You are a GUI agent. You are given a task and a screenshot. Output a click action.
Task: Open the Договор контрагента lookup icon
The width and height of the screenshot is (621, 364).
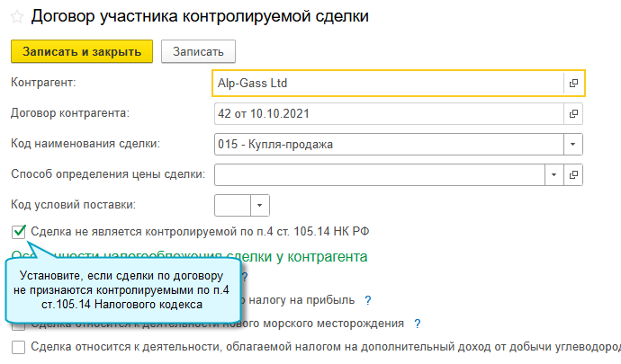coord(572,114)
